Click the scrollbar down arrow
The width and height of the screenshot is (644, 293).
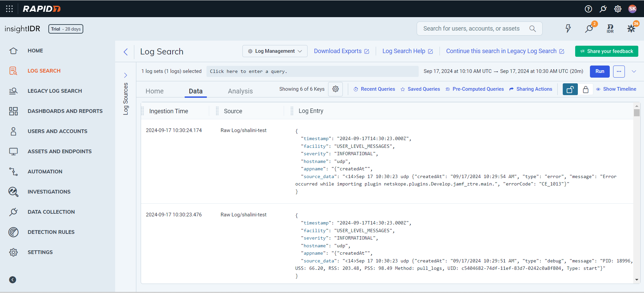(637, 280)
